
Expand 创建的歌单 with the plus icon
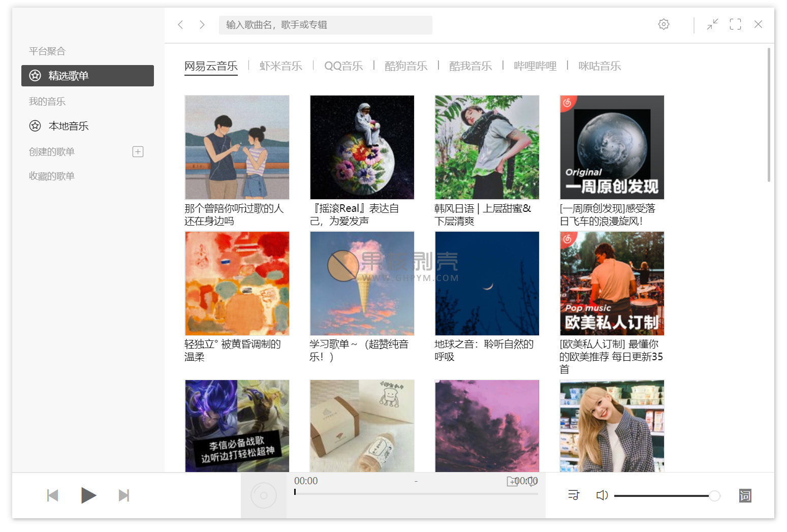tap(138, 151)
